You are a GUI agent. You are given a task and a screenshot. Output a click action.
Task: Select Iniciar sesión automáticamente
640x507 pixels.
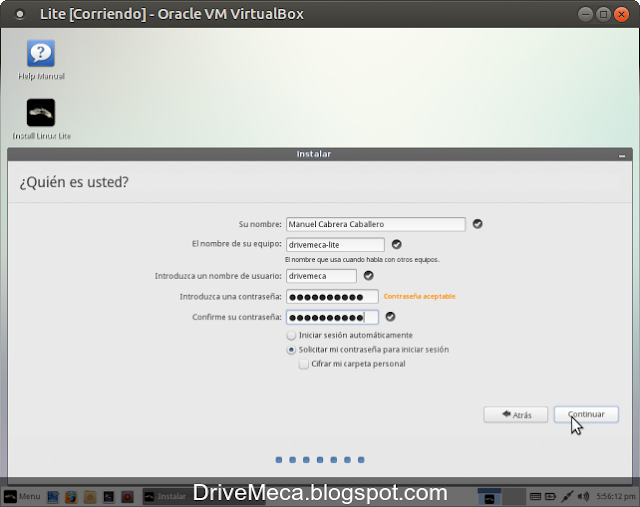[349, 335]
